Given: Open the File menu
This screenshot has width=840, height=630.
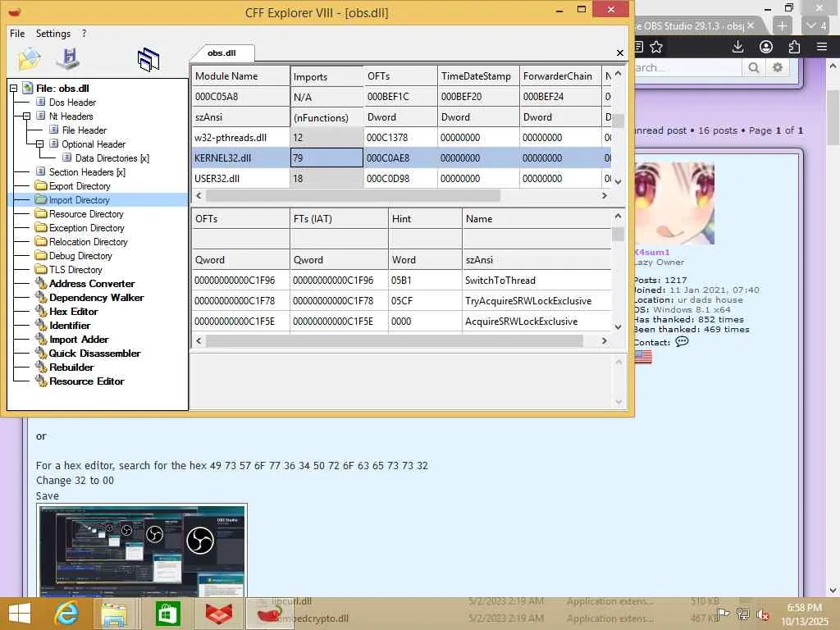Looking at the screenshot, I should (x=17, y=33).
